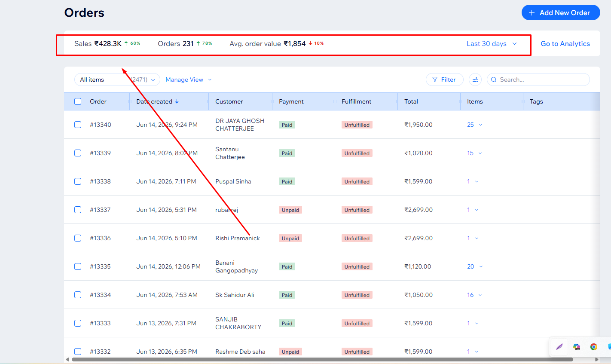This screenshot has width=611, height=364.
Task: Click the horizontal scrollbar thumb below the table
Action: coord(322,359)
